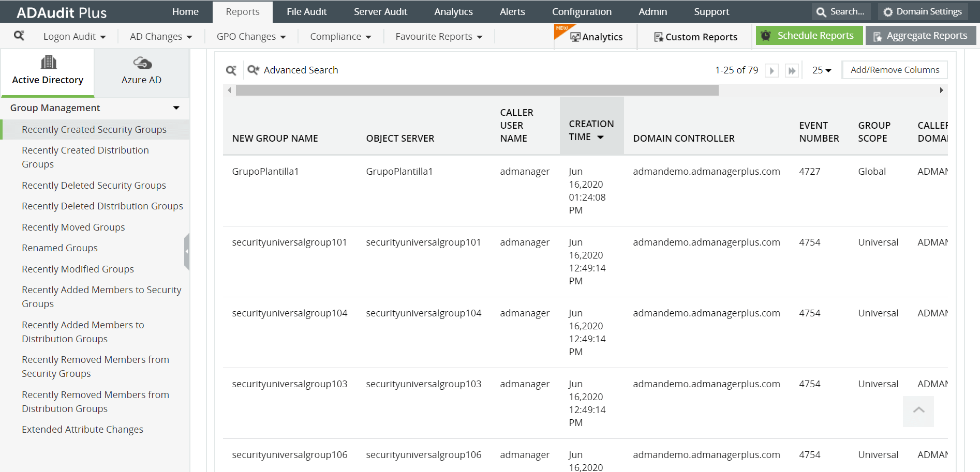The image size is (980, 472).
Task: Open the Admin tab
Action: click(652, 11)
